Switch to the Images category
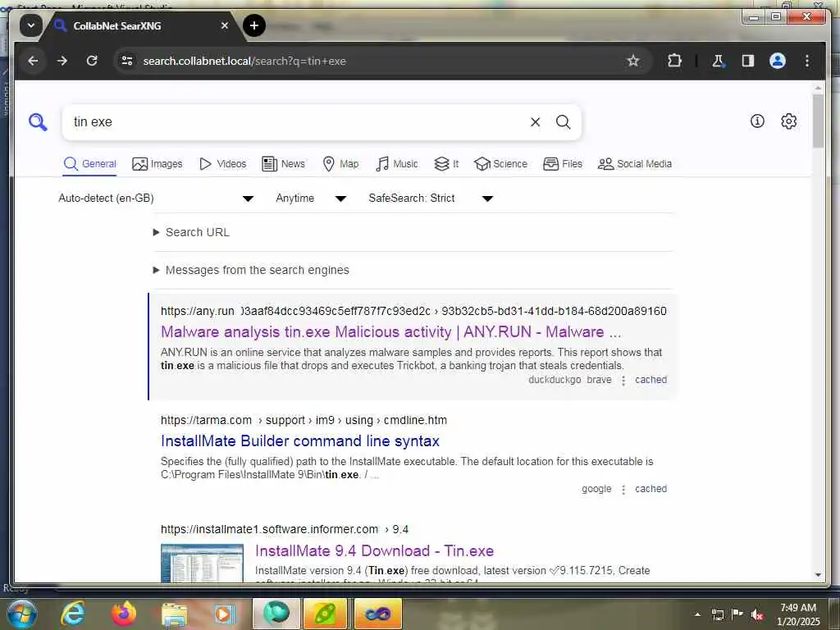Viewport: 840px width, 630px height. (x=157, y=164)
